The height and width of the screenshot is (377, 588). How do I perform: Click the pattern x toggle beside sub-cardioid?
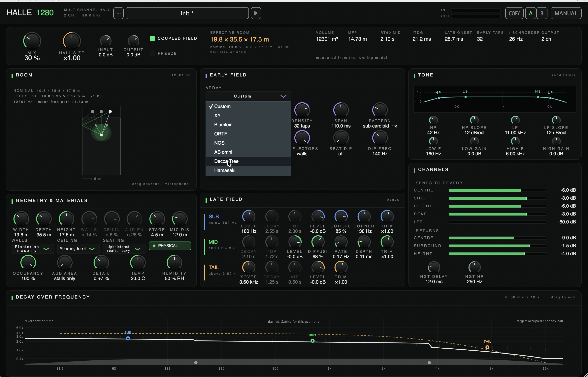coord(396,126)
